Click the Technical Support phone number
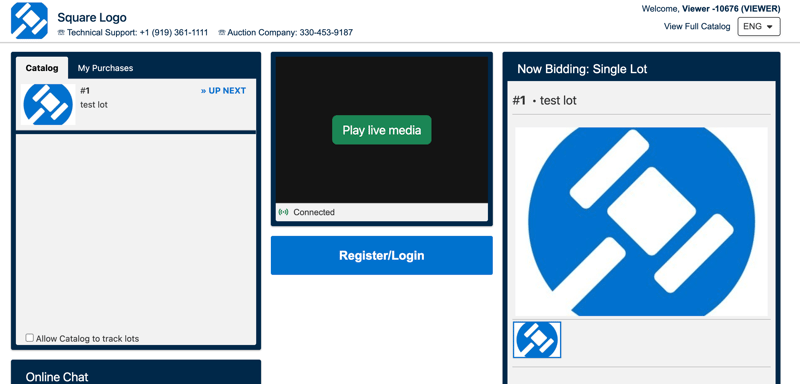 (x=173, y=33)
